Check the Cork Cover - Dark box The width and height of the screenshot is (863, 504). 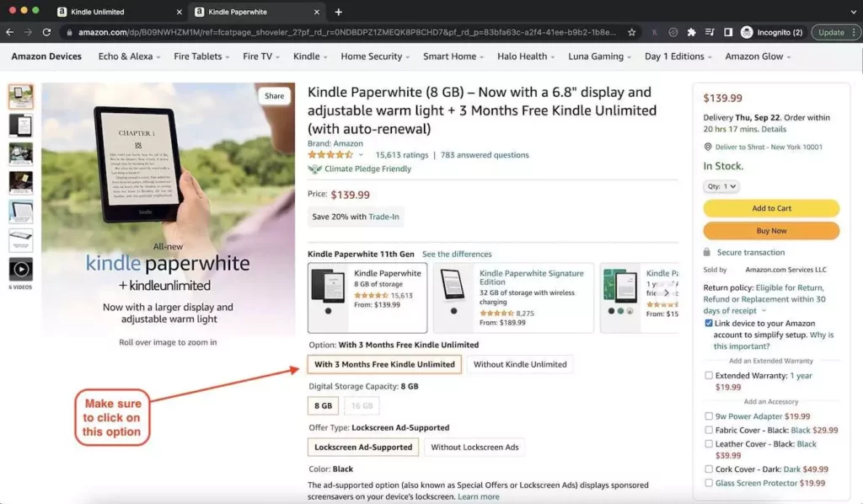[709, 469]
